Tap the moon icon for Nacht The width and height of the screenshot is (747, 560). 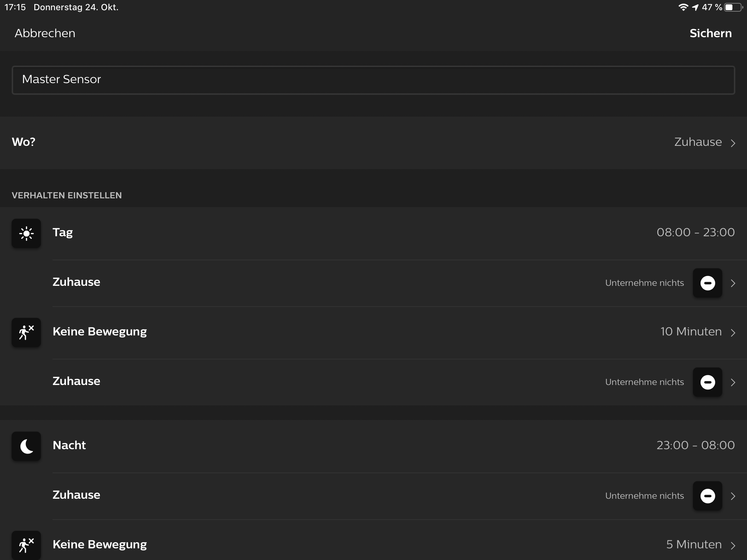(26, 446)
